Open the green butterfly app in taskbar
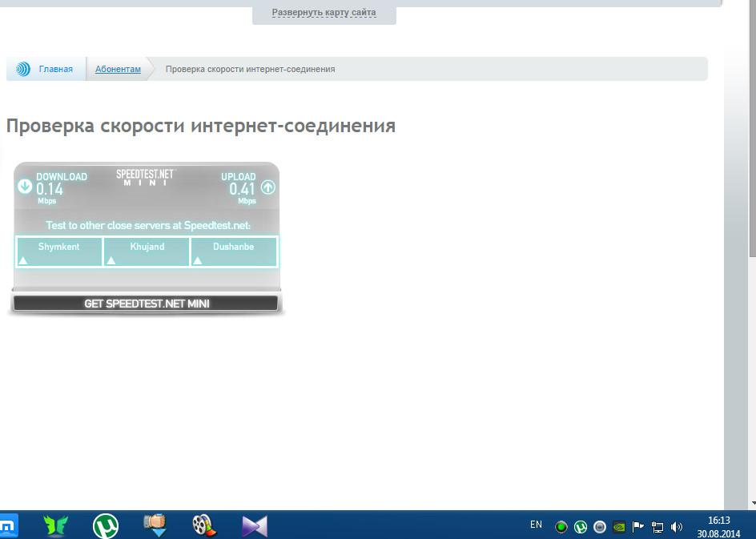 click(55, 525)
